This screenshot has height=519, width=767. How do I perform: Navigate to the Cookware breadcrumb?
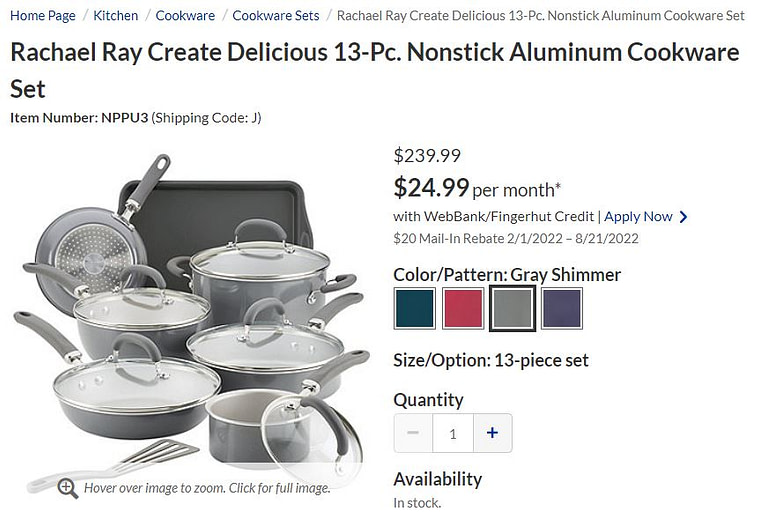pos(185,16)
